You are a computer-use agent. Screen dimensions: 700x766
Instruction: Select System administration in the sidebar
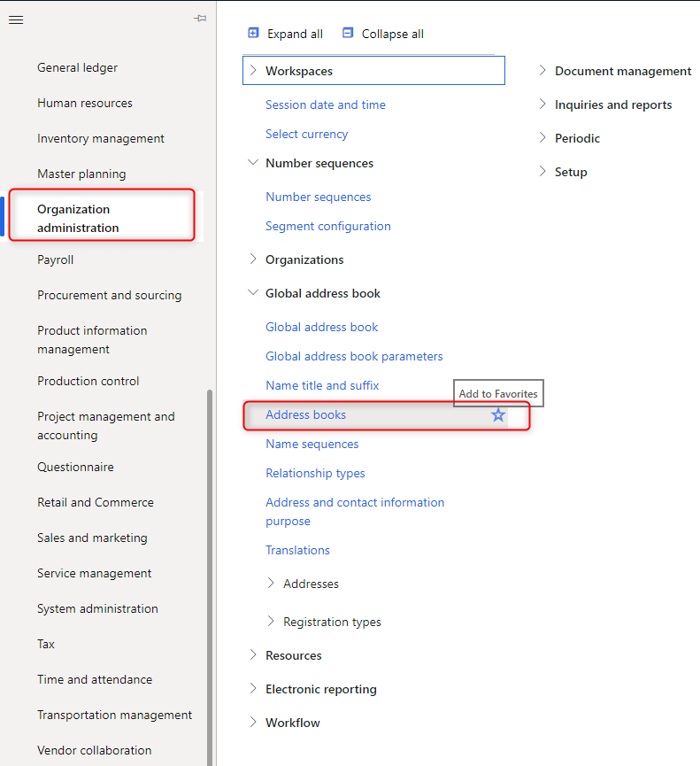tap(97, 608)
